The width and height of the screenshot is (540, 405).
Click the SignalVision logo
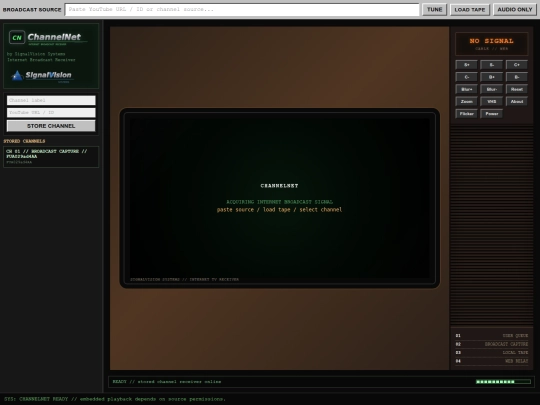(41, 75)
